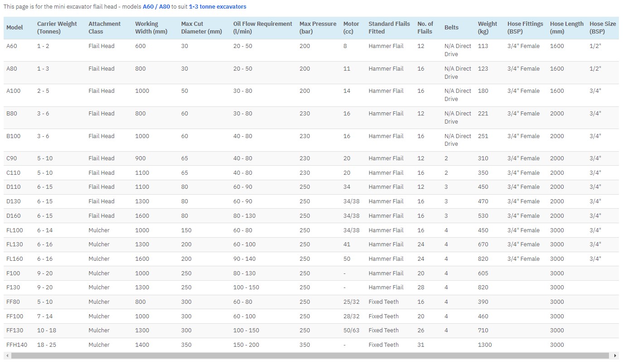Click A60's 1/2" hose size cell

click(x=595, y=46)
